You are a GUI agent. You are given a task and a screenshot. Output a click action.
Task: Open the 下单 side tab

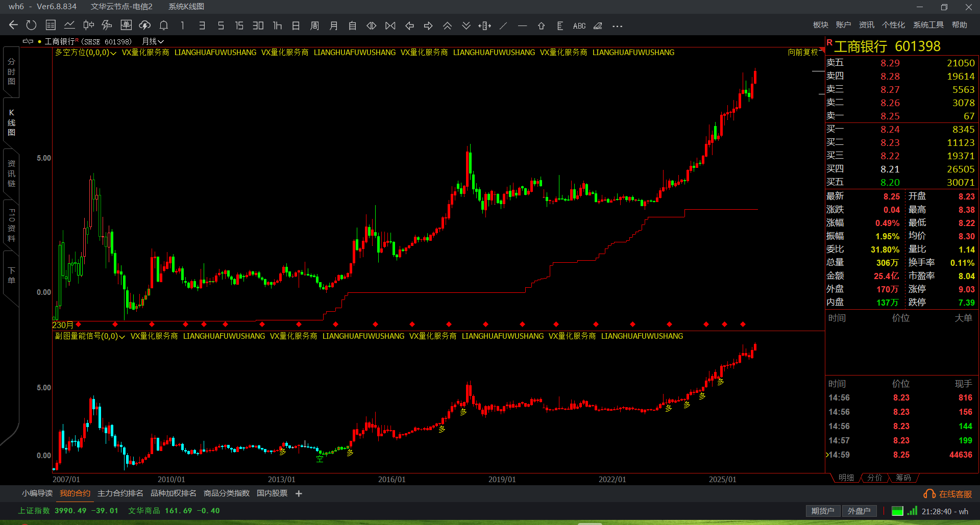[x=11, y=276]
